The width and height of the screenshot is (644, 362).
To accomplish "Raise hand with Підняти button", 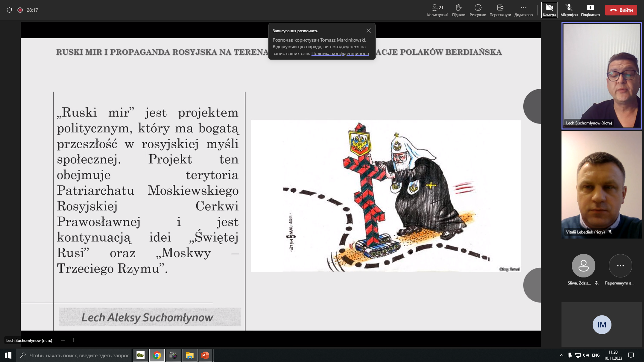I will (459, 10).
